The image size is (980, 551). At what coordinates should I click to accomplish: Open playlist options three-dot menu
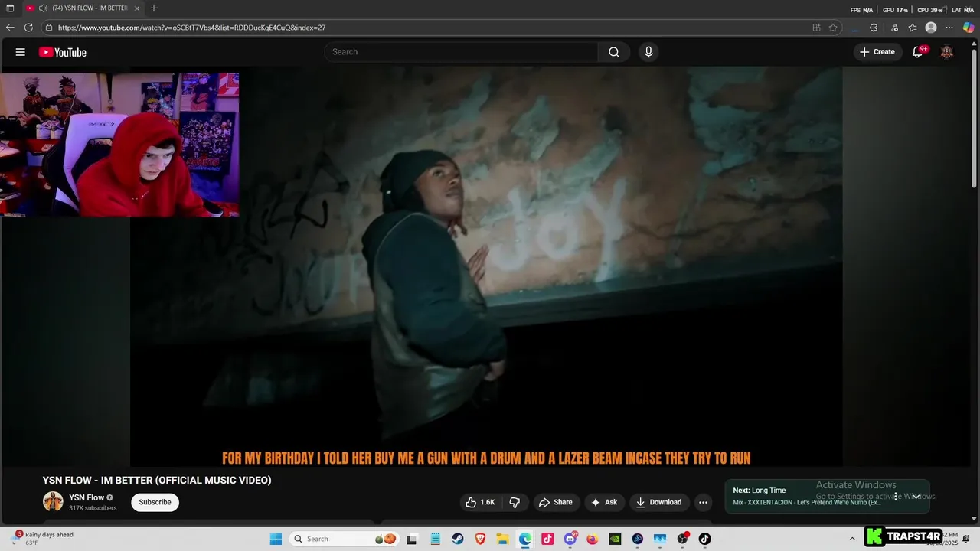pos(895,496)
